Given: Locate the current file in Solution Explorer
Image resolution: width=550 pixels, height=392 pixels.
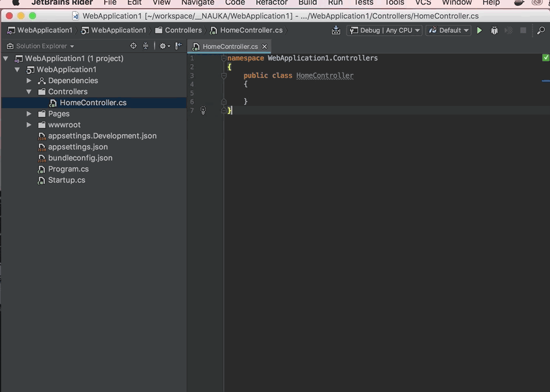Looking at the screenshot, I should click(133, 45).
